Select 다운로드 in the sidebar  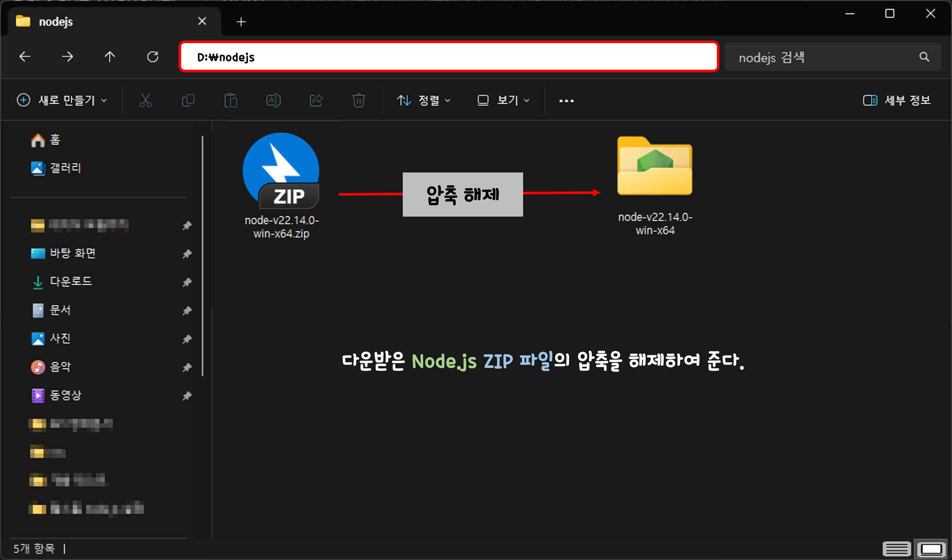coord(71,282)
